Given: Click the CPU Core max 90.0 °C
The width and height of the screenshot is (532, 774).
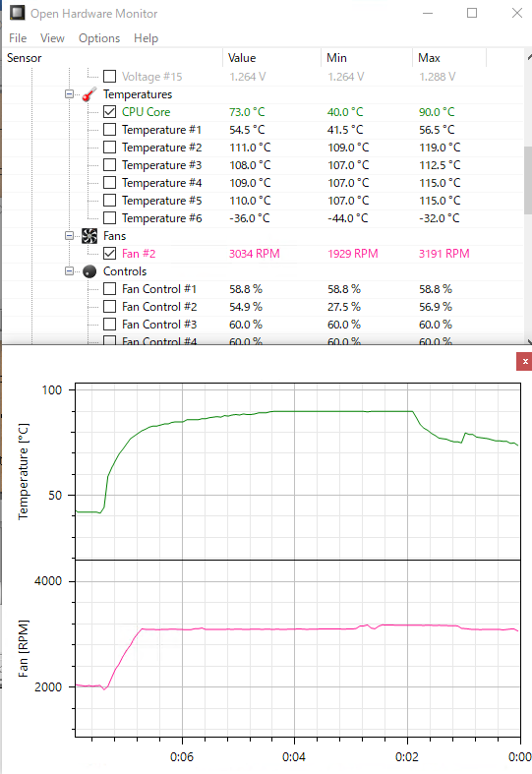Looking at the screenshot, I should 437,112.
